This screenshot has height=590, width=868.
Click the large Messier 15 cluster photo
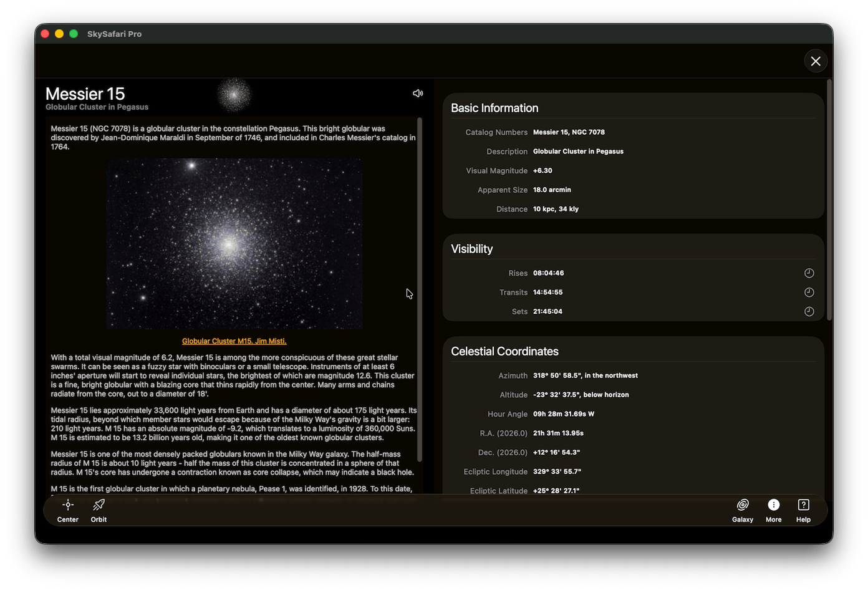[234, 244]
